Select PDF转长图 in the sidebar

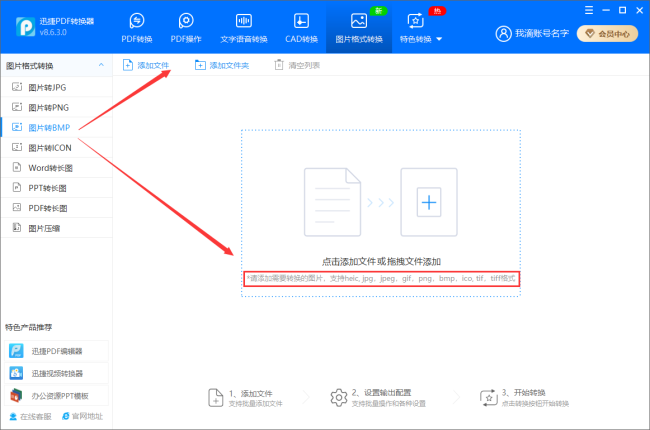(x=57, y=208)
